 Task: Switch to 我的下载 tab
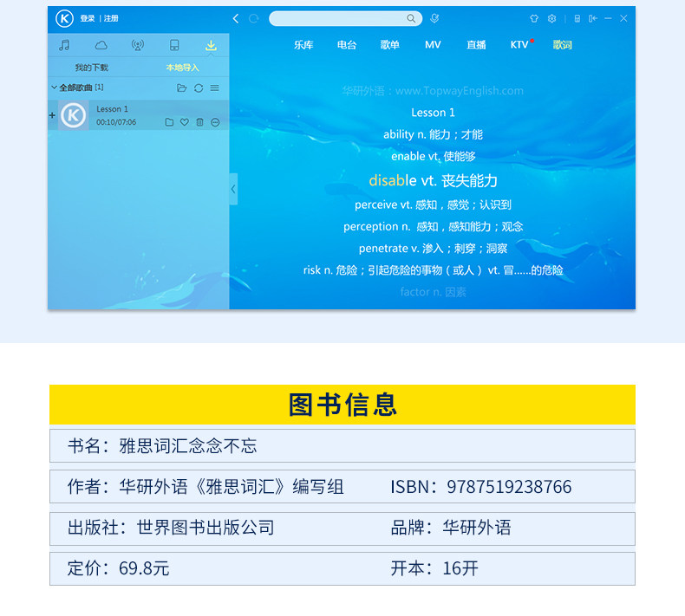click(x=91, y=68)
